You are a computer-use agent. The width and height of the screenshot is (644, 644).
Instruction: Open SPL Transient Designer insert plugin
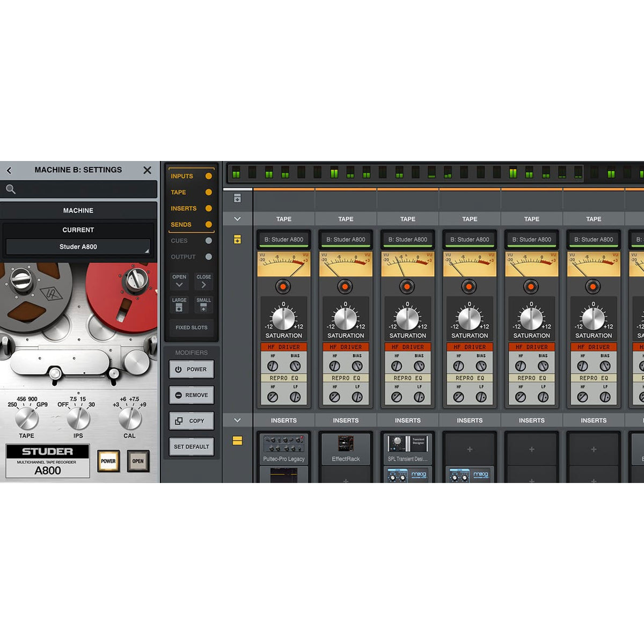coord(408,449)
